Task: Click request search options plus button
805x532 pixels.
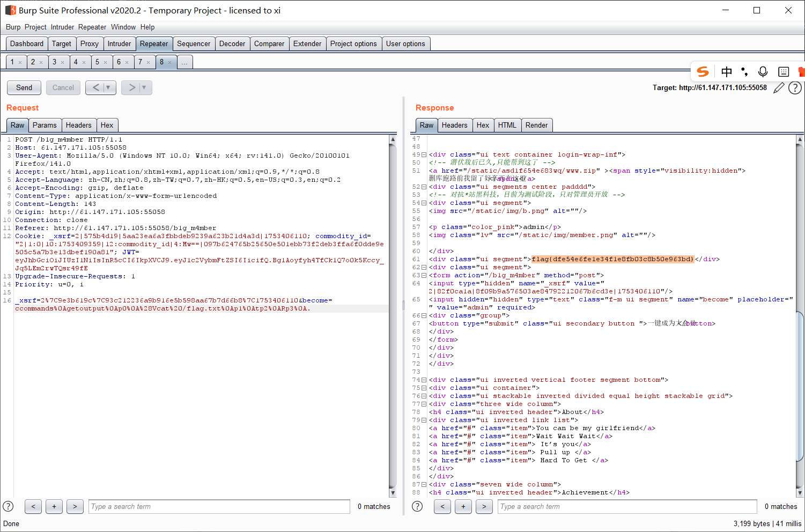Action: [54, 506]
